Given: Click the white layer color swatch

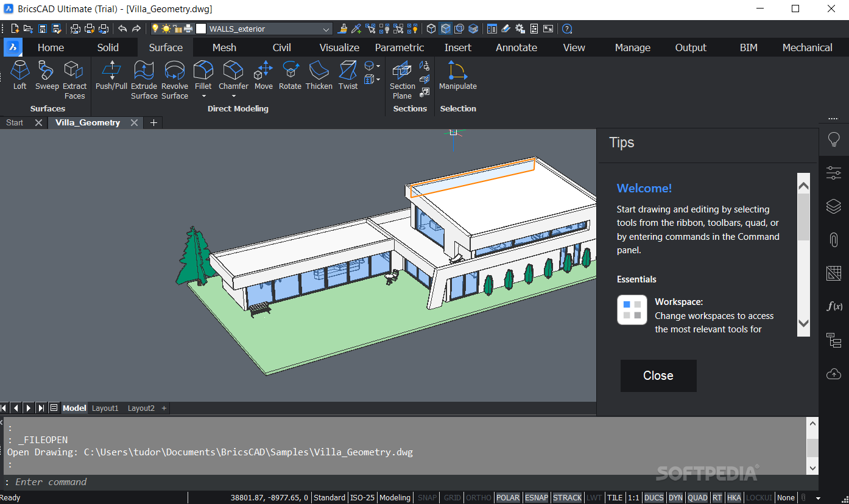Looking at the screenshot, I should click(x=201, y=29).
